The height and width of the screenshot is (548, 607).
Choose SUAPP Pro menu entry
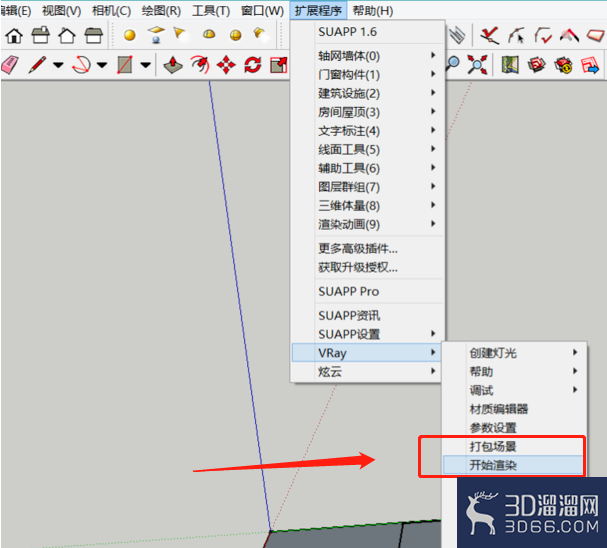tap(367, 291)
